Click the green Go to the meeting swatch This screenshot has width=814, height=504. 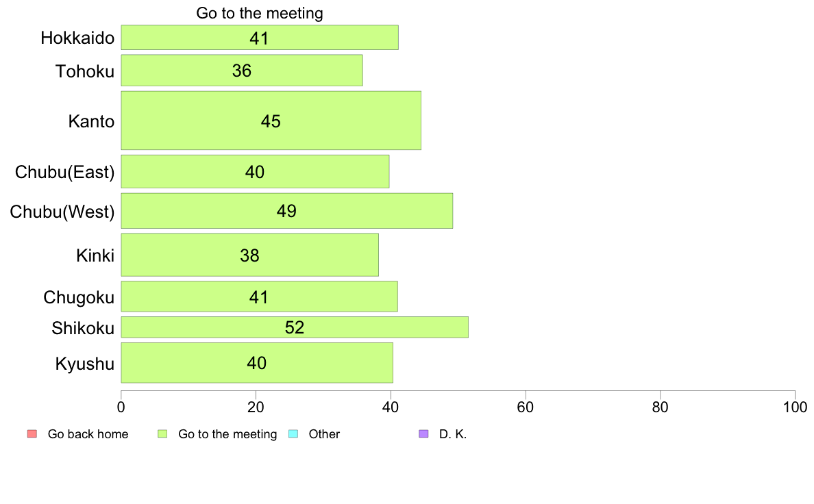[162, 434]
